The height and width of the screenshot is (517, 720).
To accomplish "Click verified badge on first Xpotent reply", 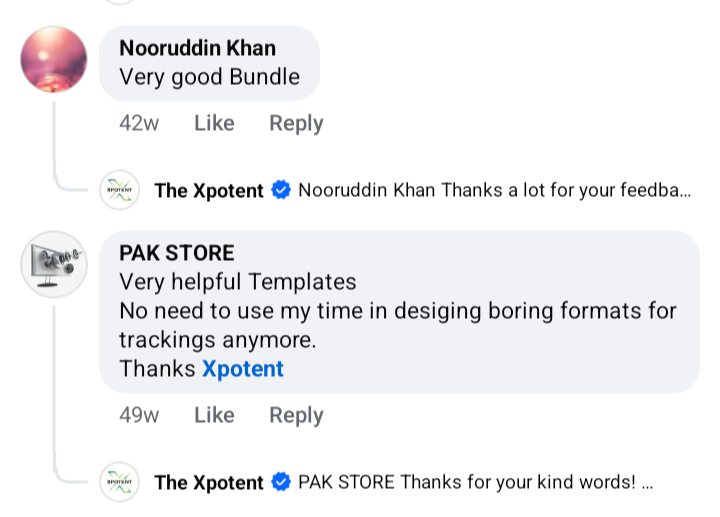I will click(x=281, y=190).
